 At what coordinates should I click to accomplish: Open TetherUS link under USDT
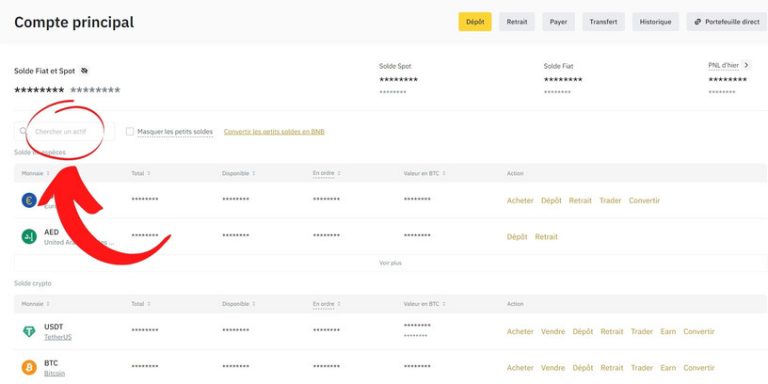coord(58,337)
